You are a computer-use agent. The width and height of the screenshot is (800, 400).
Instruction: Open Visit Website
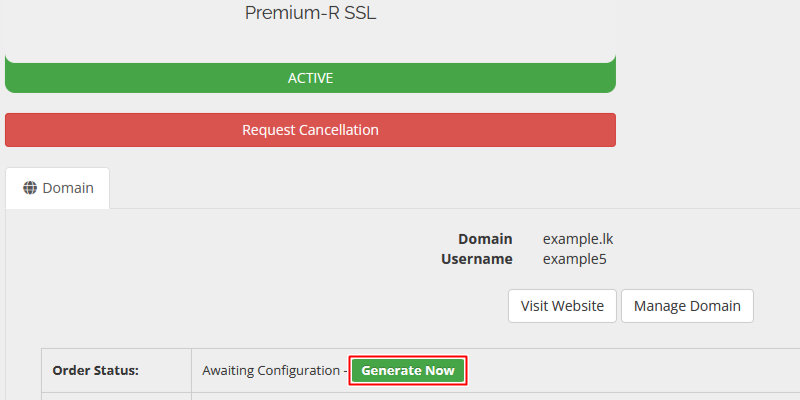tap(562, 306)
